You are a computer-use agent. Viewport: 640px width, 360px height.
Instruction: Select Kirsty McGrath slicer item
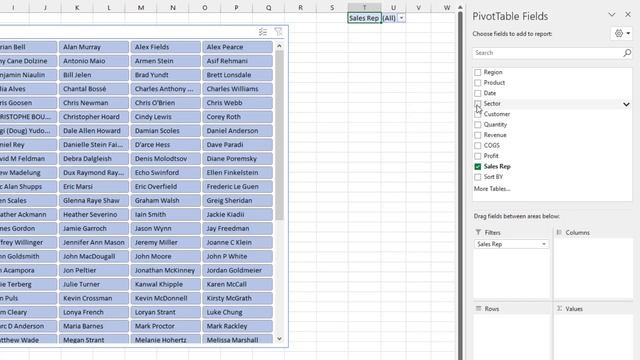(x=237, y=298)
